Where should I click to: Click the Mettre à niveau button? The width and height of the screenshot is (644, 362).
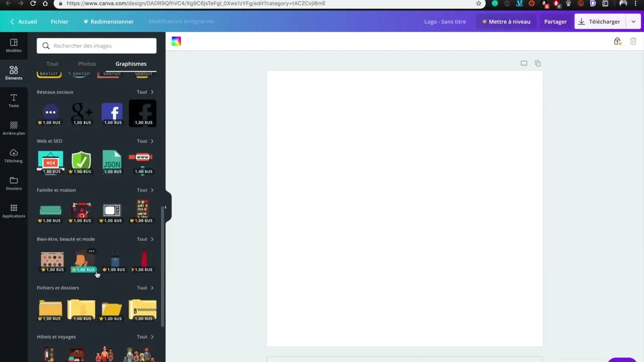coord(506,22)
